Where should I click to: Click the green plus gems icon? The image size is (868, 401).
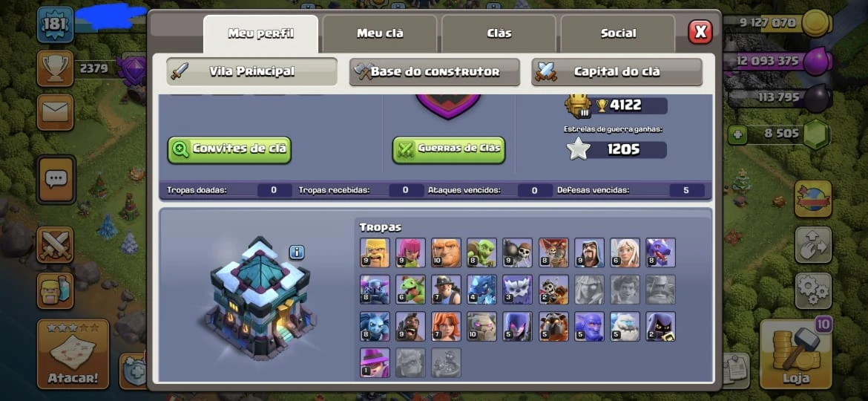(x=737, y=134)
